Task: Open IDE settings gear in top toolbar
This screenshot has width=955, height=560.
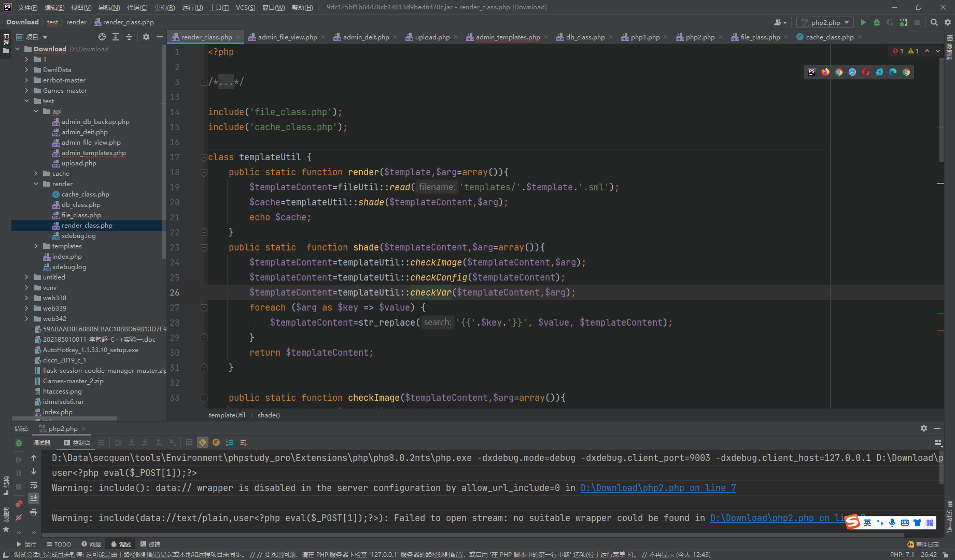Action: (x=948, y=22)
